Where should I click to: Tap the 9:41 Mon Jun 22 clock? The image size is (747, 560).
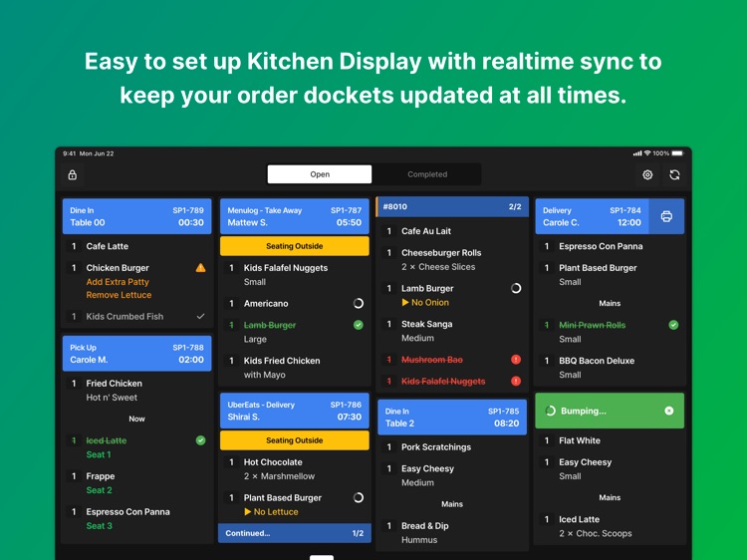89,153
